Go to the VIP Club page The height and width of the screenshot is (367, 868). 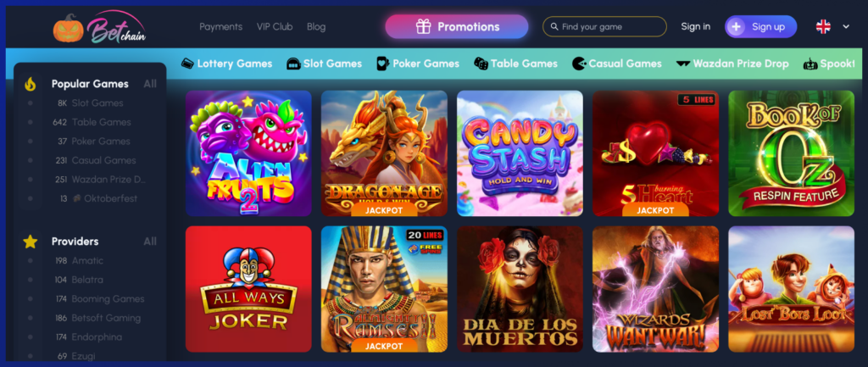point(275,26)
